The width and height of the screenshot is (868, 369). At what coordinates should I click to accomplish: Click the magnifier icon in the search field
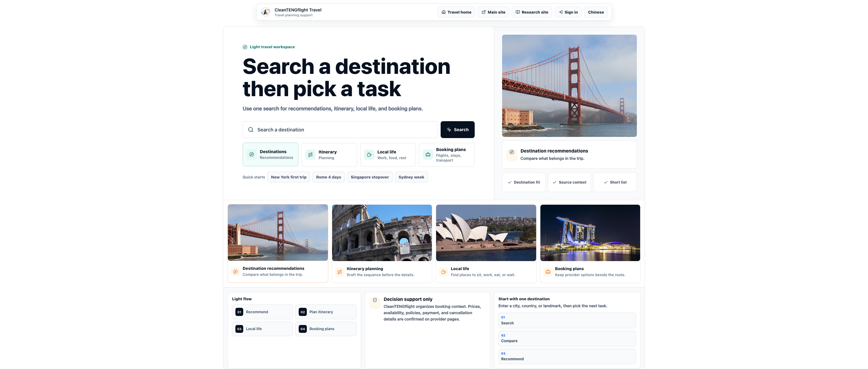point(251,130)
